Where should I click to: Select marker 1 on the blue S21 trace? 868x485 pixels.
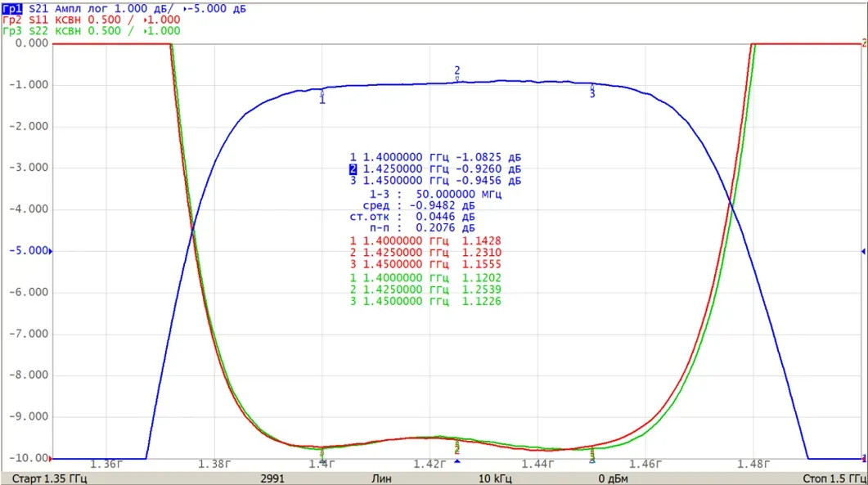[322, 97]
